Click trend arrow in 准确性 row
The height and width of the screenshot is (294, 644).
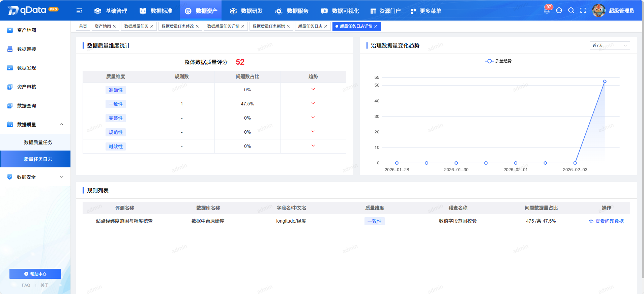coord(313,89)
